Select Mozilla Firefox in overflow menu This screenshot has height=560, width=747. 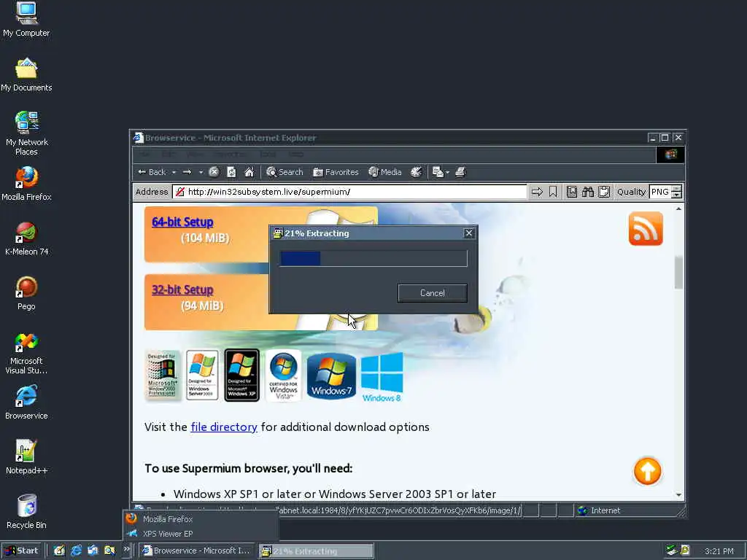click(x=200, y=519)
